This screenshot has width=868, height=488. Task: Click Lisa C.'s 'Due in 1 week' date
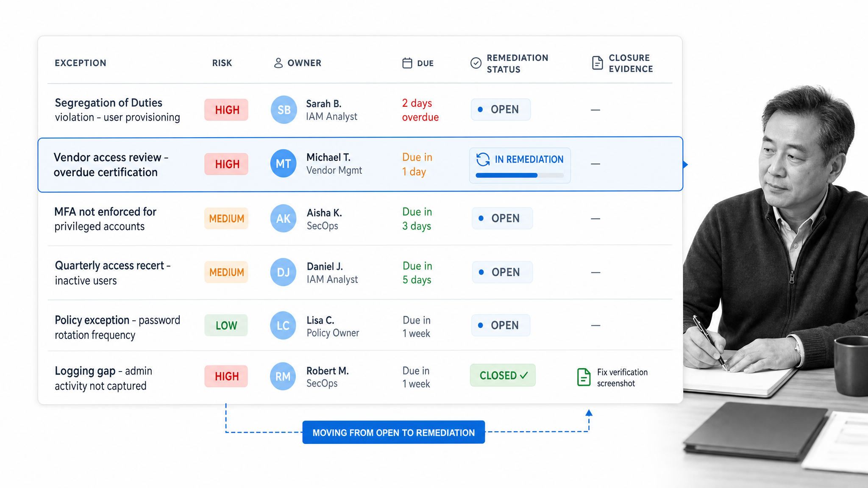[x=416, y=327]
